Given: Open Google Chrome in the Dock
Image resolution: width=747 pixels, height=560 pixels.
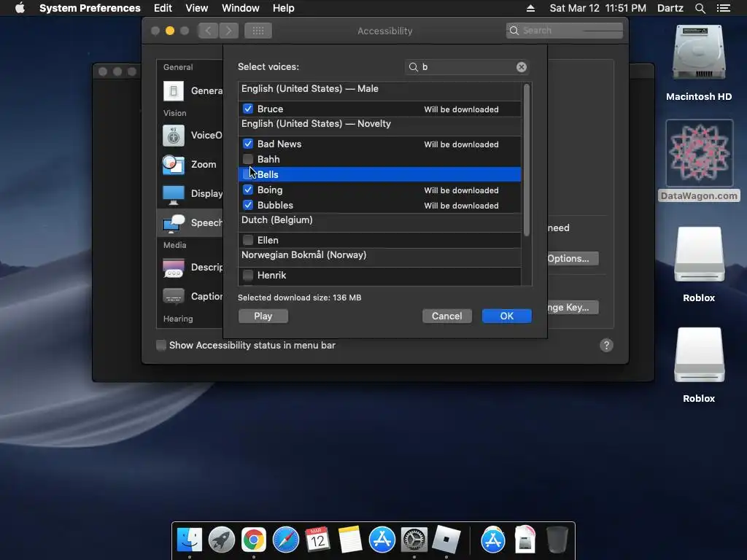Looking at the screenshot, I should [x=253, y=540].
